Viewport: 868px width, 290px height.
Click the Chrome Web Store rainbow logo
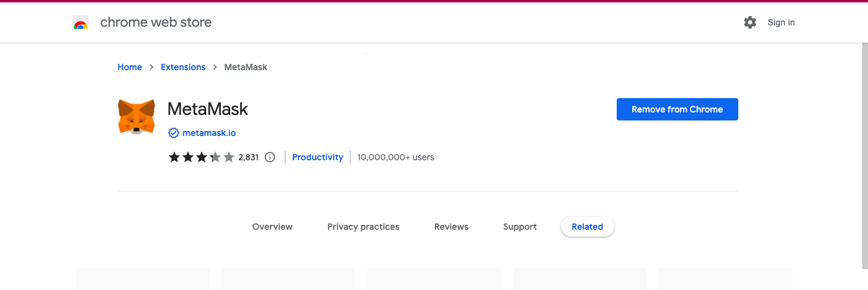click(x=81, y=23)
